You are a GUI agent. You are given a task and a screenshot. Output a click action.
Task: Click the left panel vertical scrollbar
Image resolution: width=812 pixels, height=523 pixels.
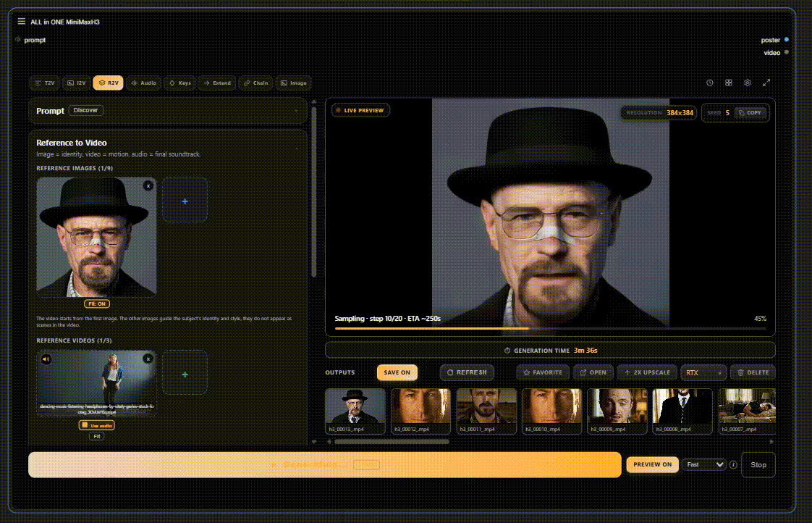point(314,191)
